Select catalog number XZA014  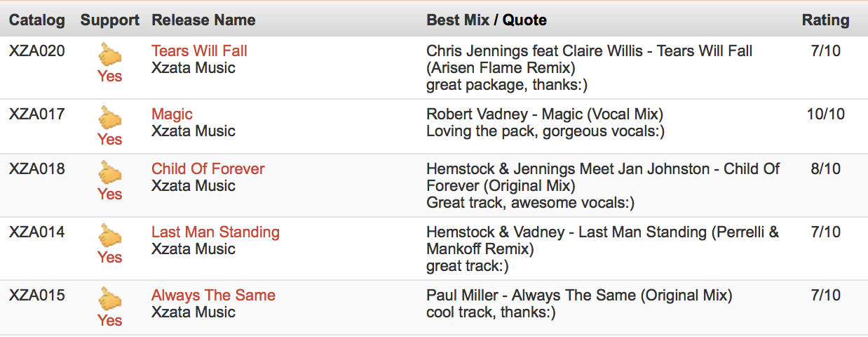[x=37, y=232]
